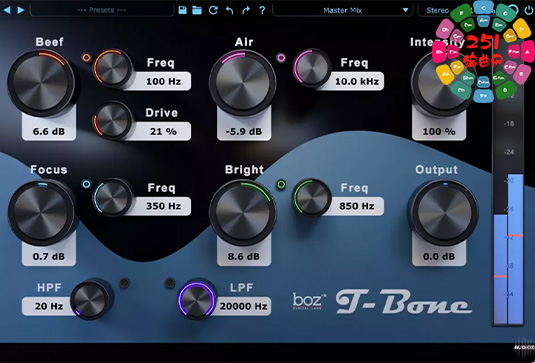Click the Beef 6.6 dB value field
535x363 pixels.
(49, 131)
